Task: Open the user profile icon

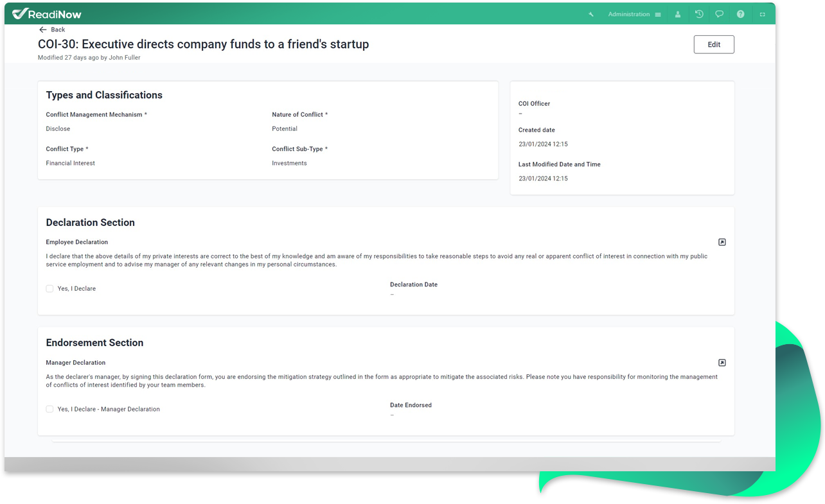Action: (677, 14)
